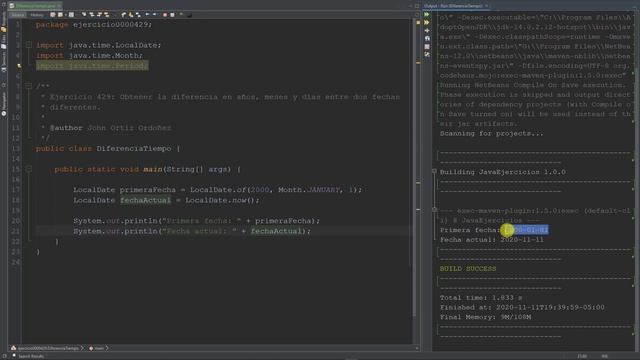Click yellow warning indicator atop error stripe
Viewport: 640px width, 360px height.
tap(418, 22)
